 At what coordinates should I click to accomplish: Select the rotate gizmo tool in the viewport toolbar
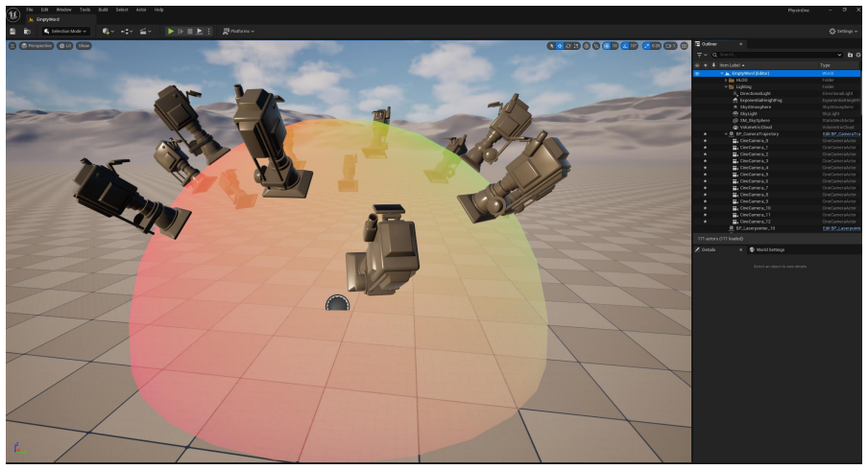(x=568, y=46)
